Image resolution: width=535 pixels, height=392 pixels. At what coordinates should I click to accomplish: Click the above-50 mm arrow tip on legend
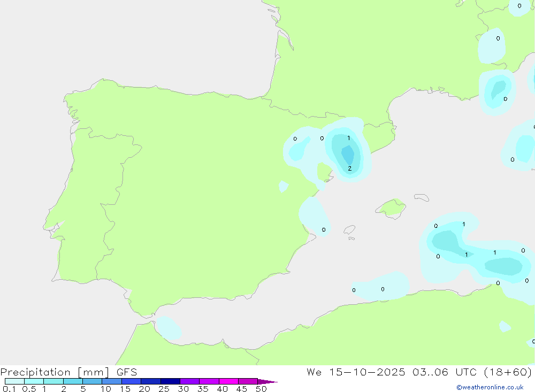[267, 381]
